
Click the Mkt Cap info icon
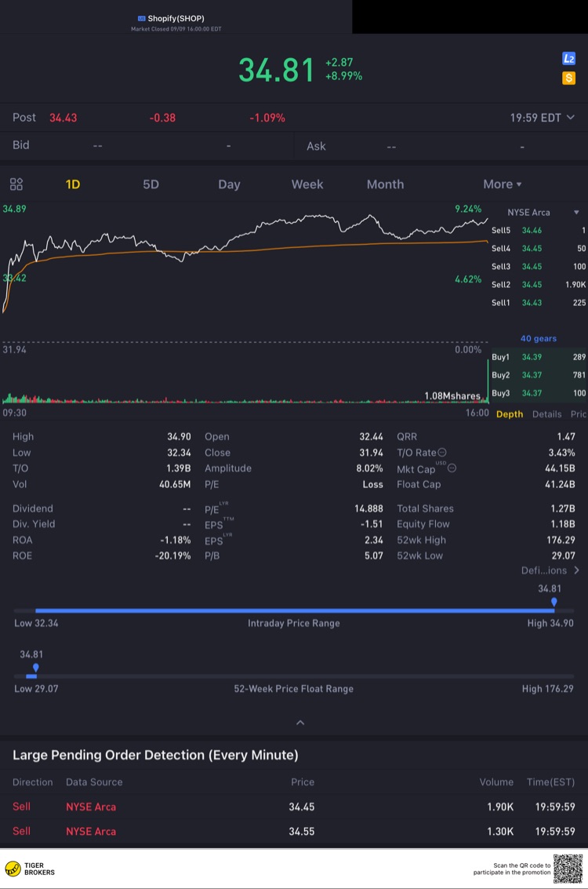tap(452, 468)
